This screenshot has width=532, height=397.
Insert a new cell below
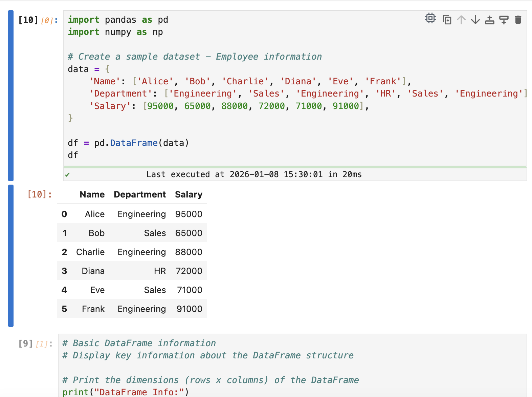504,20
